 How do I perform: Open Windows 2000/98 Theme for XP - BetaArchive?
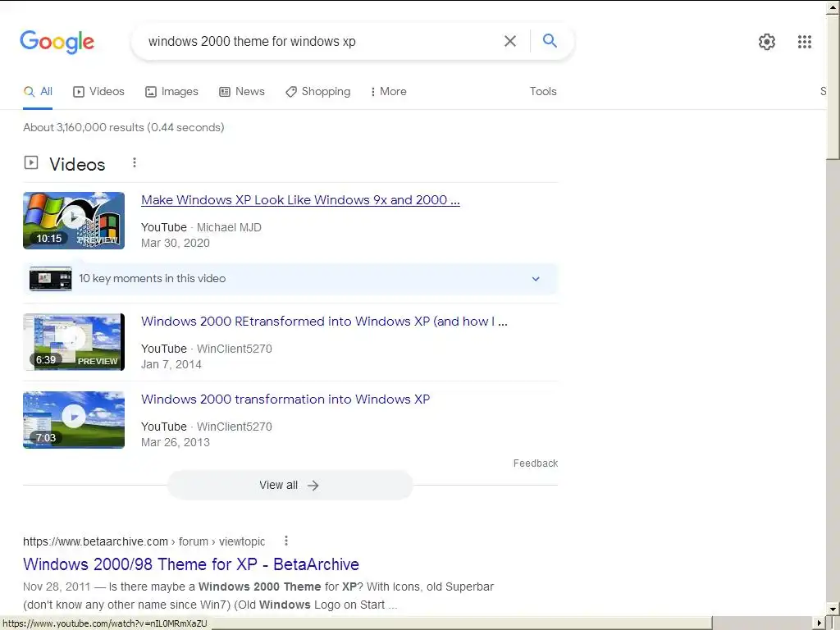coord(190,564)
